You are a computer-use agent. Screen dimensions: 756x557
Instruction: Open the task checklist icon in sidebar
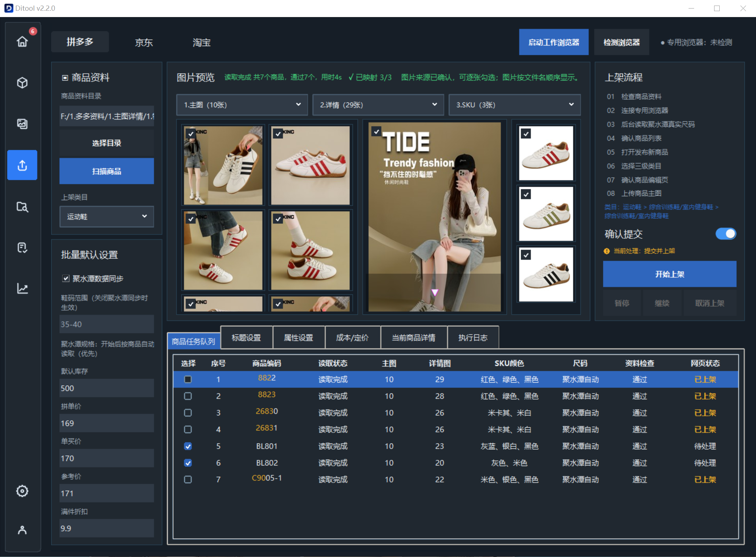(x=22, y=248)
